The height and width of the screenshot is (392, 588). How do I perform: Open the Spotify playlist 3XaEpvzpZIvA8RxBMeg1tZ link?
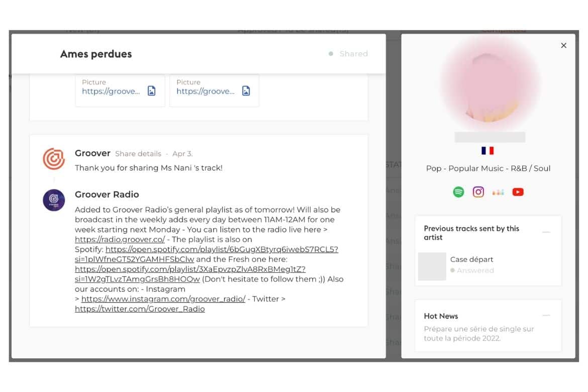click(190, 274)
